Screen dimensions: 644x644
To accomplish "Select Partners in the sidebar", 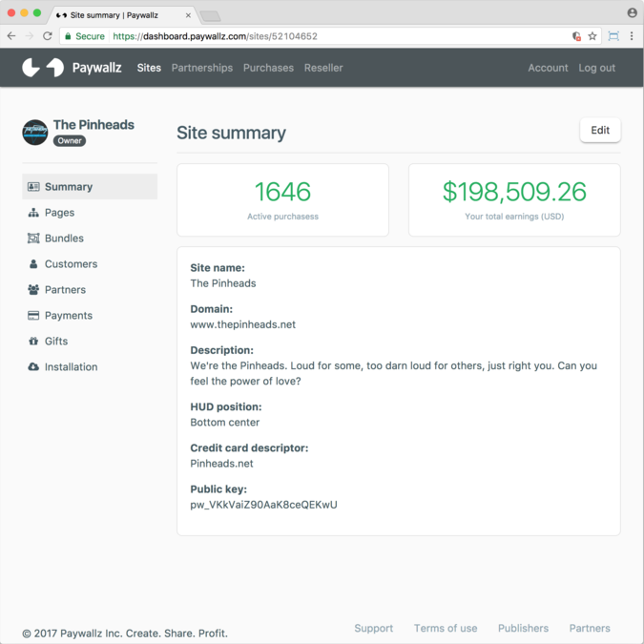I will coord(90,289).
